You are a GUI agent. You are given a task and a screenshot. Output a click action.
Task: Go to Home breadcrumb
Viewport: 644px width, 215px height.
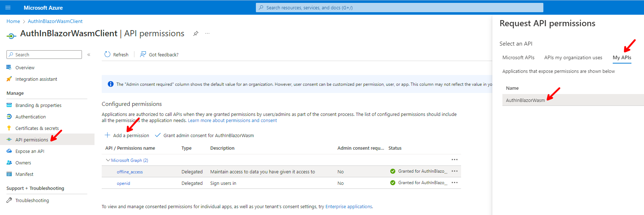[13, 21]
